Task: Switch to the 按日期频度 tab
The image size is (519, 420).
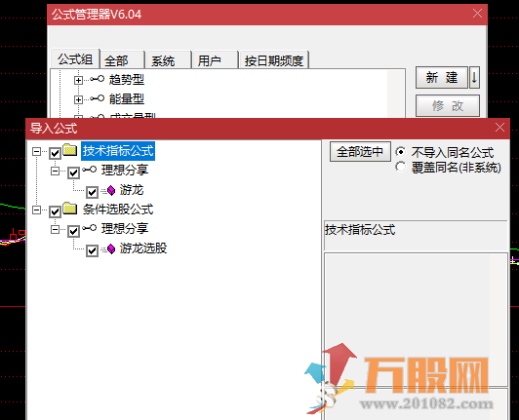Action: point(274,60)
